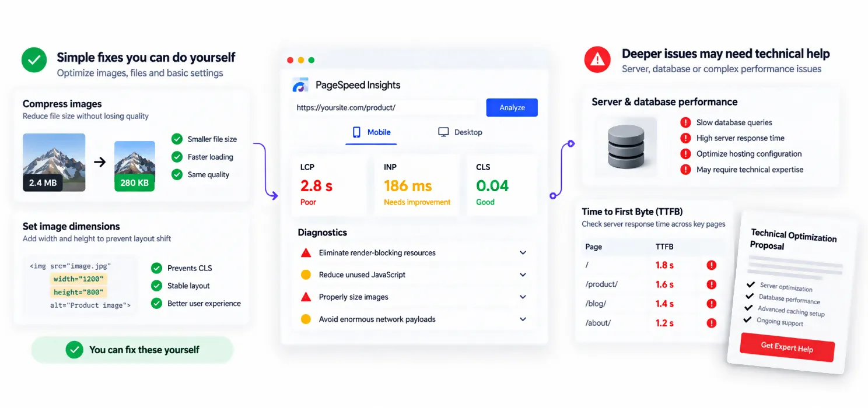This screenshot has width=868, height=408.
Task: Click the blue Analyze button
Action: [512, 108]
